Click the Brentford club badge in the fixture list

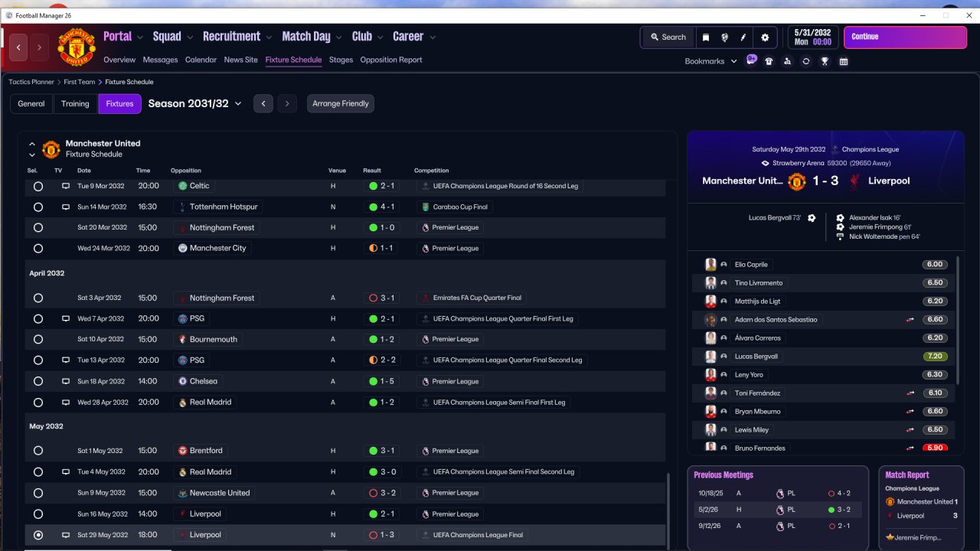click(182, 451)
